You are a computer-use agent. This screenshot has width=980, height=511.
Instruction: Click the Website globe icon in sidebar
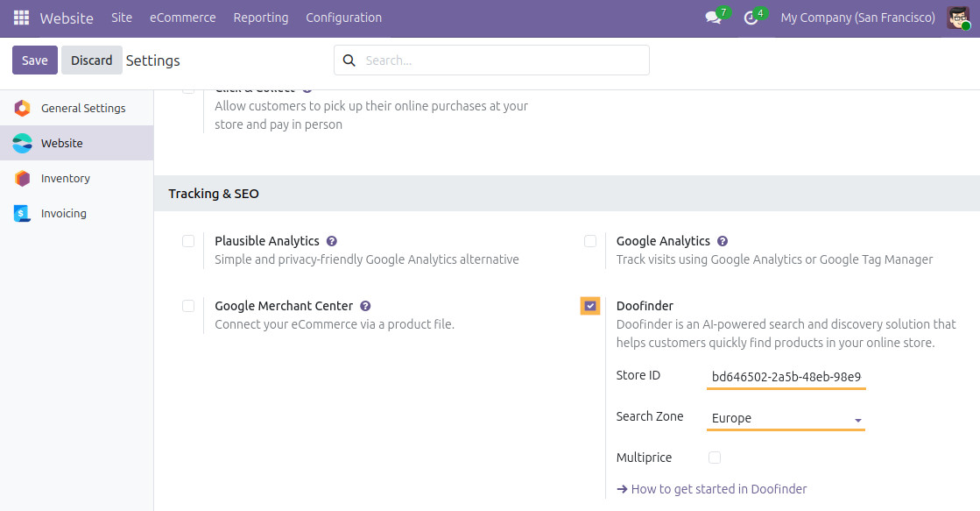[23, 143]
